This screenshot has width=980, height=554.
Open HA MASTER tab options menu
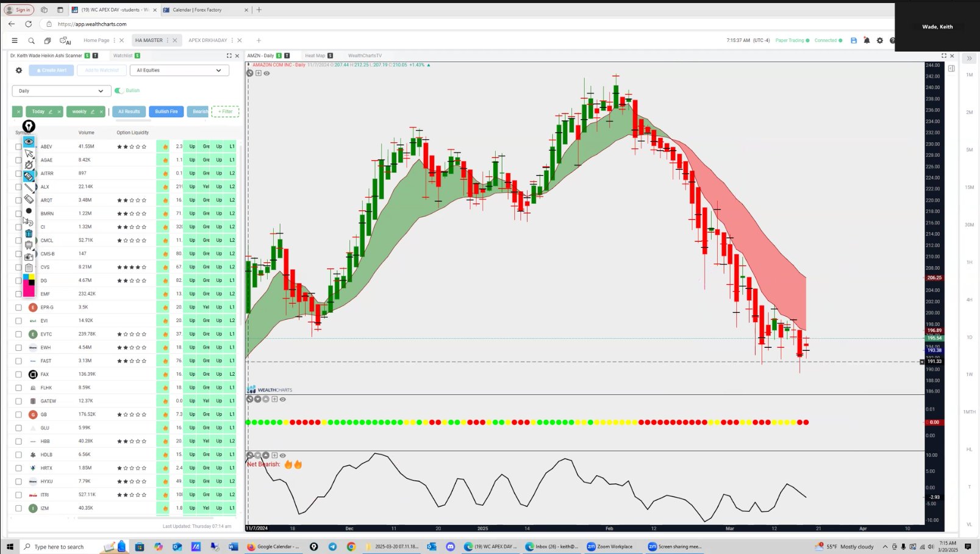click(168, 40)
